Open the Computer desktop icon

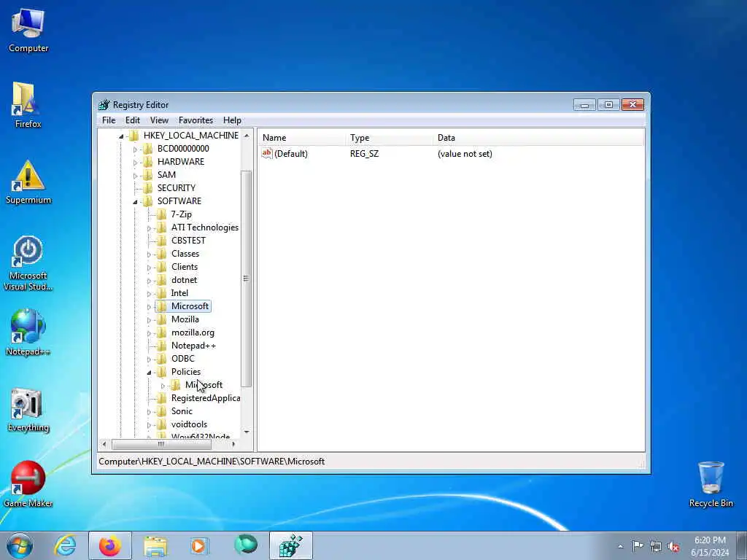(x=28, y=31)
